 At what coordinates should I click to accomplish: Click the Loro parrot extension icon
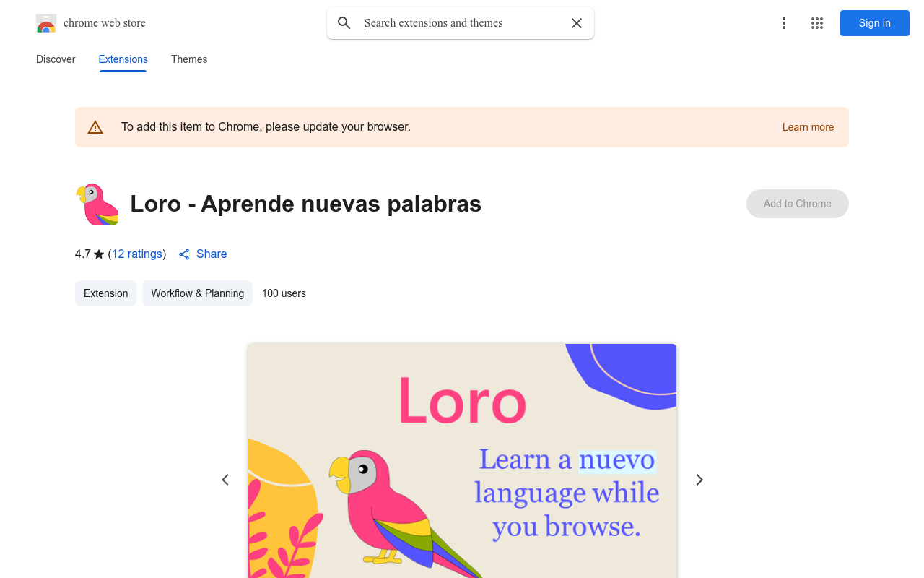click(97, 204)
